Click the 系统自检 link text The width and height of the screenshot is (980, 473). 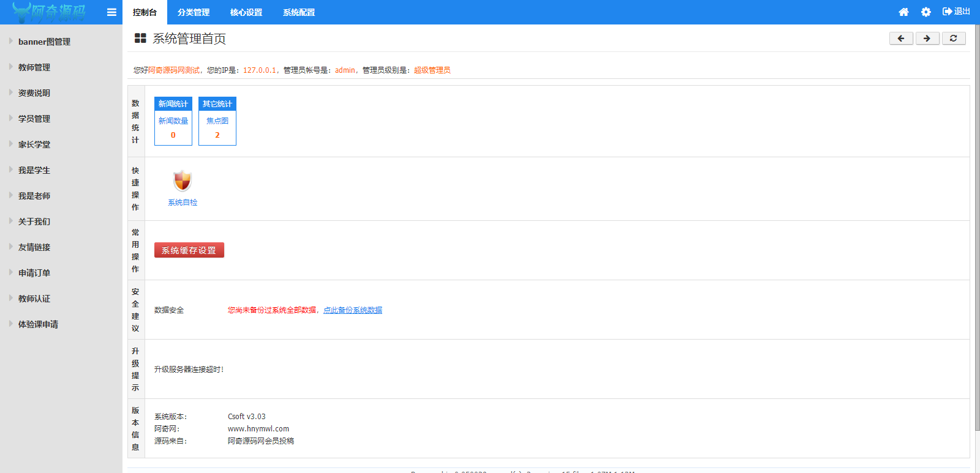click(183, 203)
